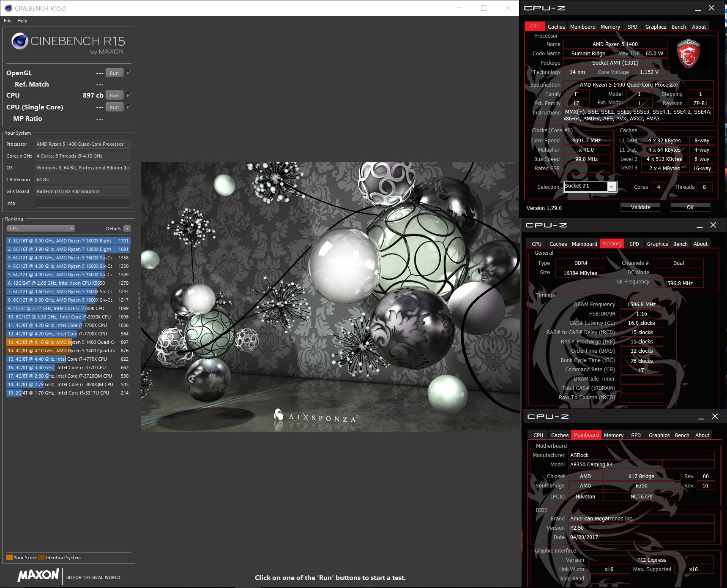This screenshot has width=727, height=588.
Task: Click the Info input field in Your System
Action: click(x=82, y=203)
